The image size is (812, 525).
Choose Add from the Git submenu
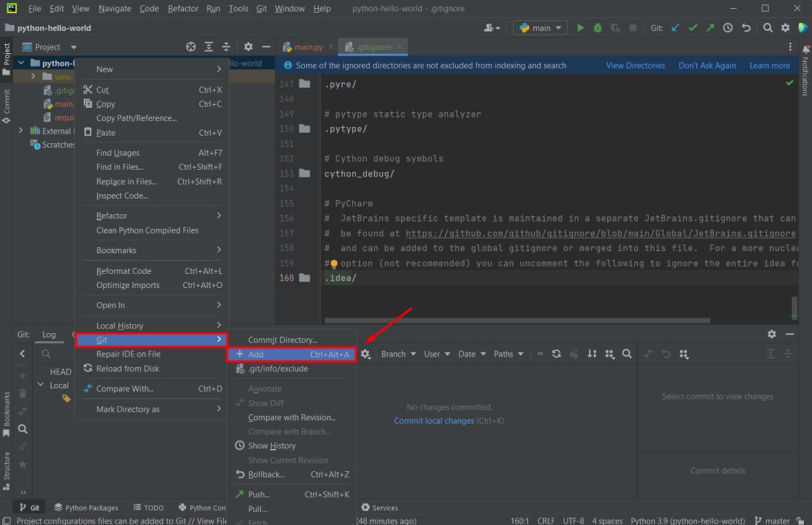[258, 354]
